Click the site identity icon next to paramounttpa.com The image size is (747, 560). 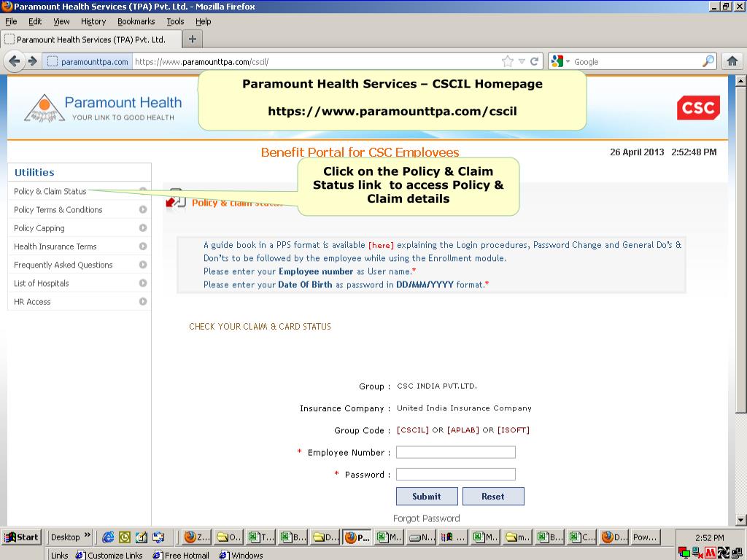click(53, 61)
